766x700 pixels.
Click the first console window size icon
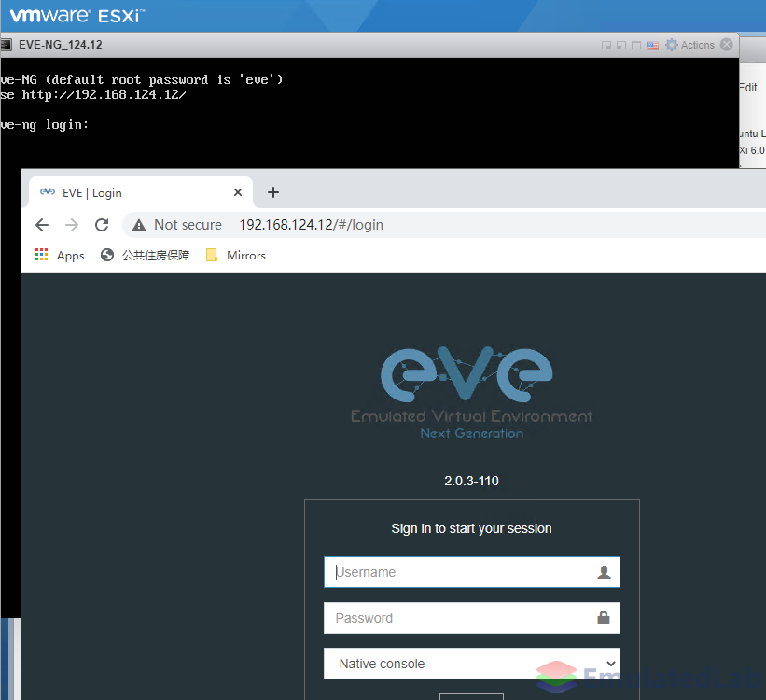point(606,46)
